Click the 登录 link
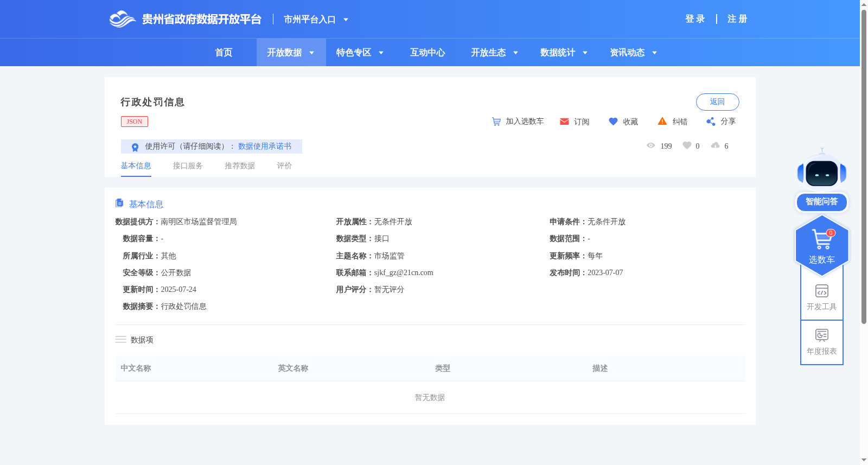The height and width of the screenshot is (465, 868). (695, 19)
